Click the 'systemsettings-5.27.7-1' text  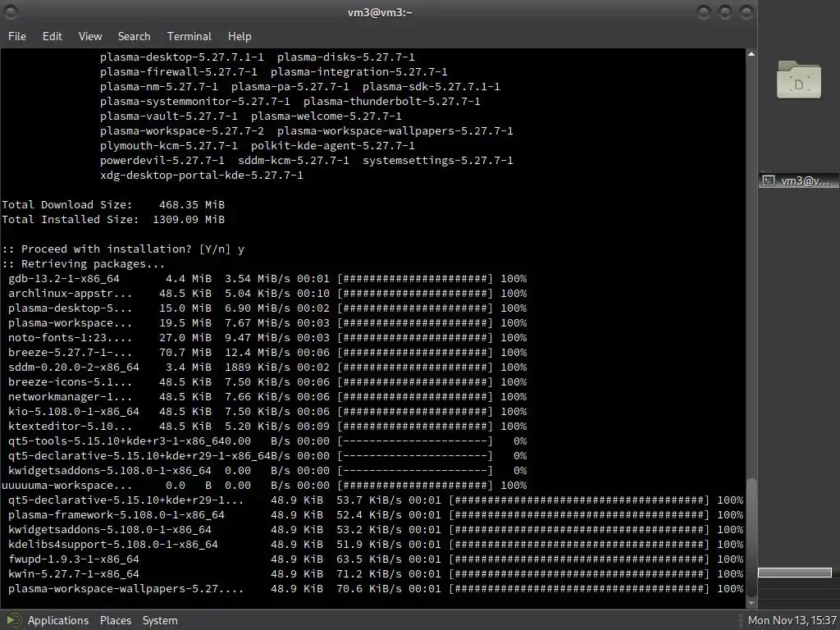click(438, 160)
